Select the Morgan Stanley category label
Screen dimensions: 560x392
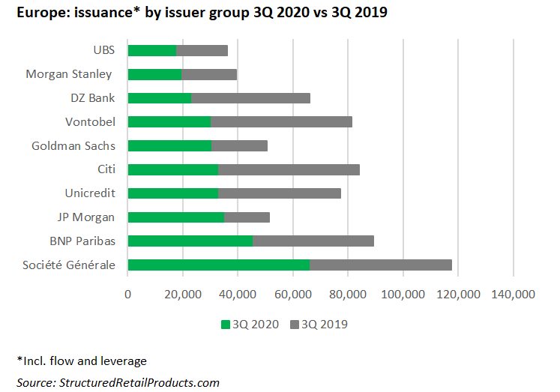coord(68,74)
